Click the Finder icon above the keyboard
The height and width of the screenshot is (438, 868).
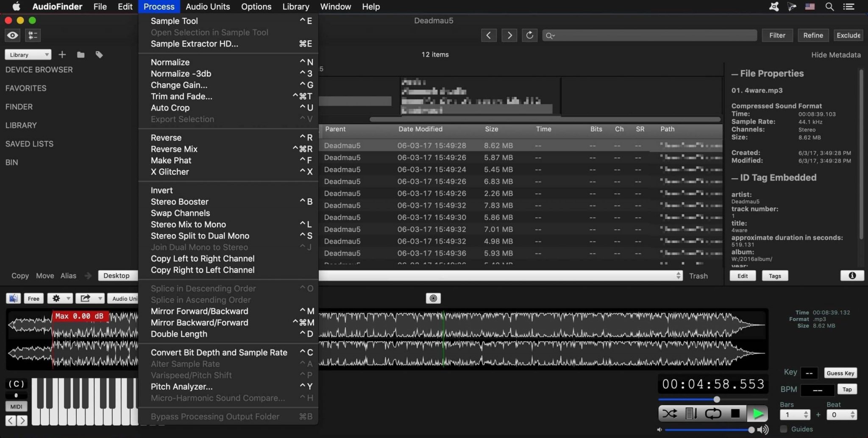click(13, 298)
